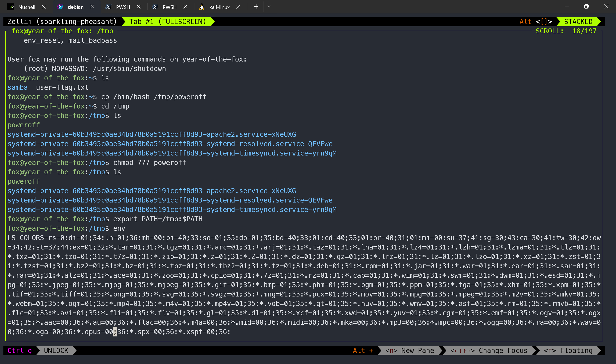Click the Alt + modifier label

coord(363,351)
